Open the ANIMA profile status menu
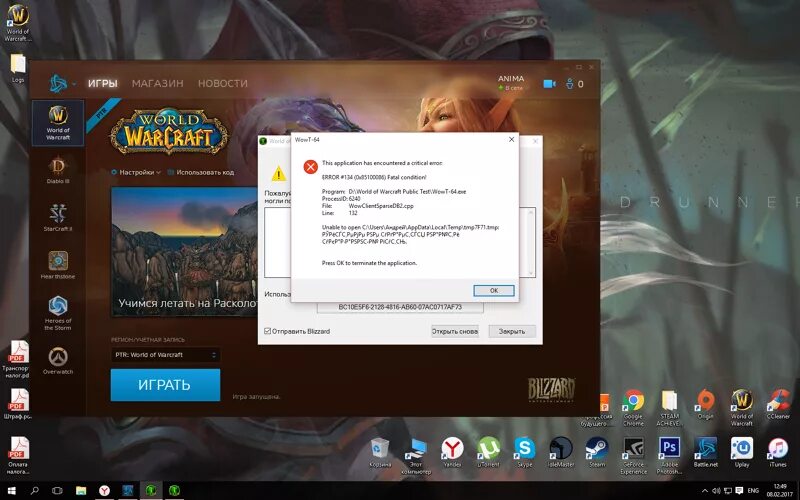800x500 pixels. pos(511,83)
